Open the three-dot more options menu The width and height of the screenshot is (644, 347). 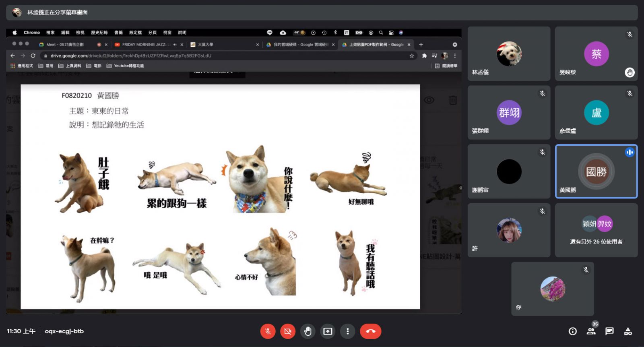347,331
